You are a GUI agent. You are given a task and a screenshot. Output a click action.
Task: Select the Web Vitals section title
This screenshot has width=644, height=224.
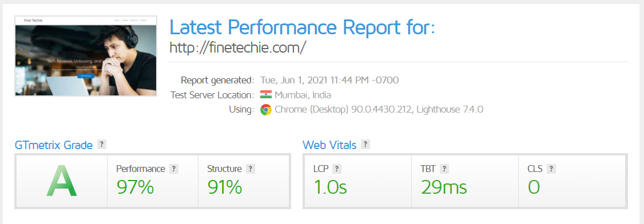coord(329,145)
